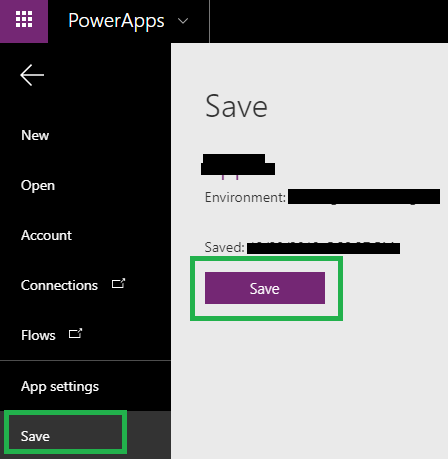Image resolution: width=448 pixels, height=459 pixels.
Task: Select New in the left menu
Action: [x=35, y=135]
